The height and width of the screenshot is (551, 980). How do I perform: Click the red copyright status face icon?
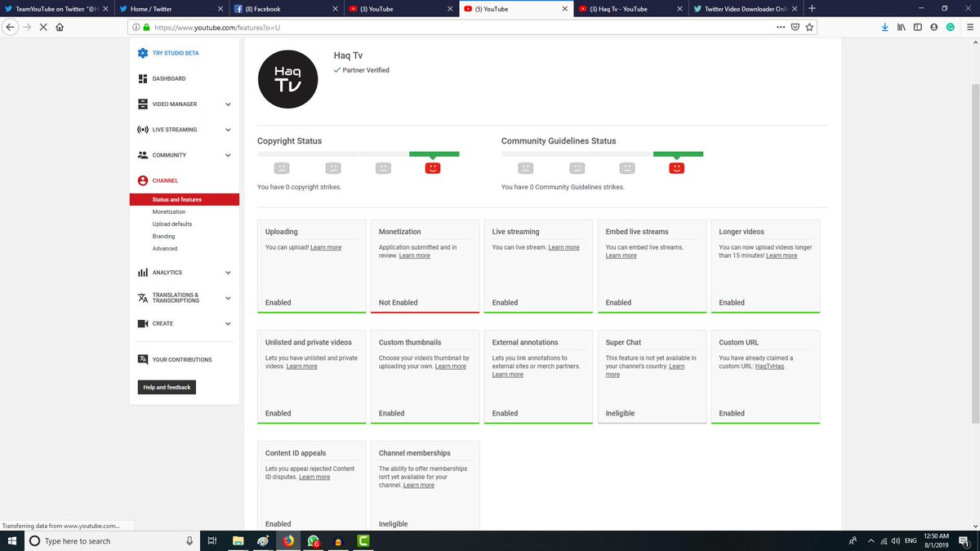[x=433, y=168]
